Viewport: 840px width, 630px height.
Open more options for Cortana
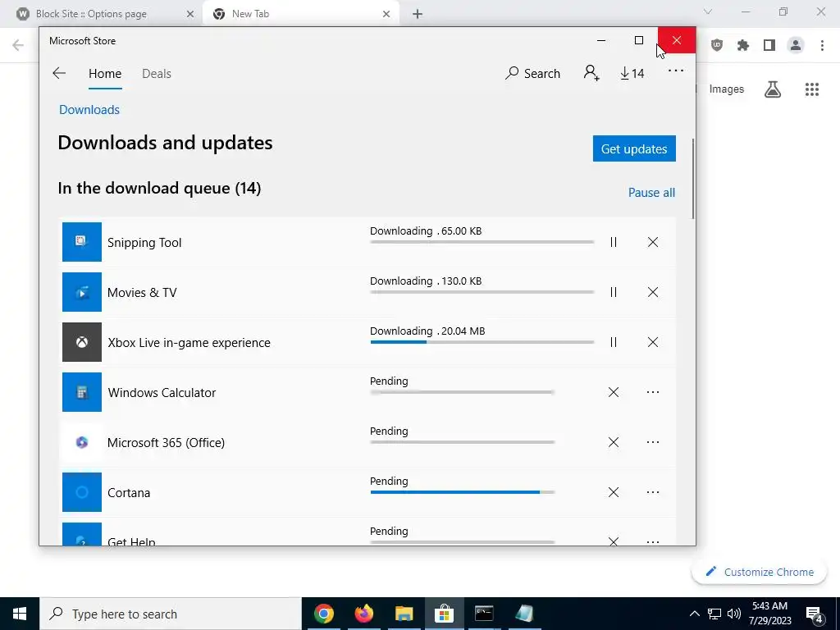[x=652, y=492]
